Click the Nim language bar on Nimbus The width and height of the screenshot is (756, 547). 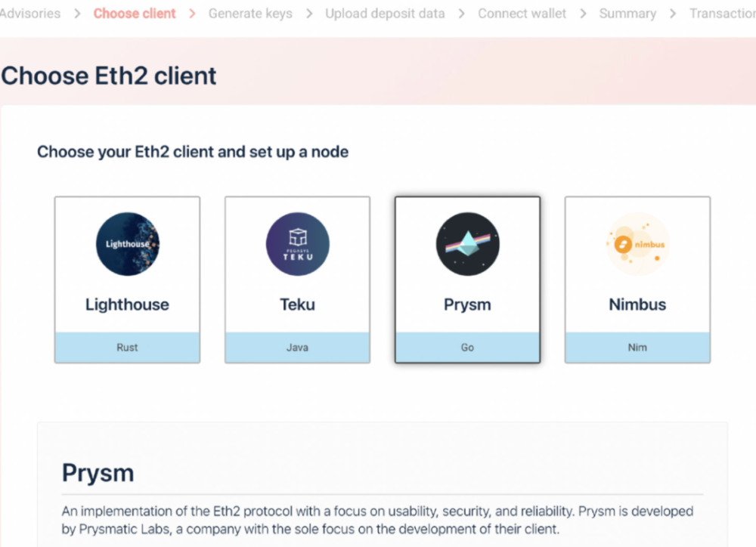coord(637,348)
